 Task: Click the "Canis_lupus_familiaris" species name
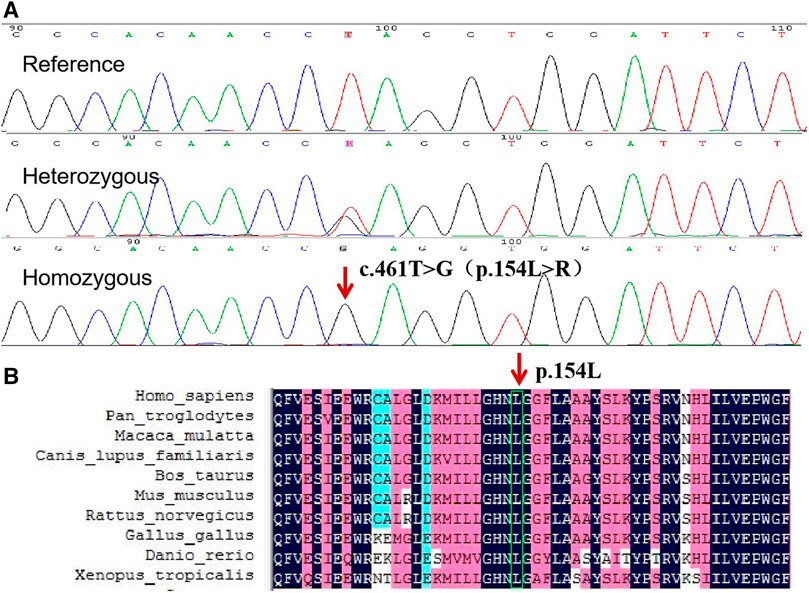144,456
